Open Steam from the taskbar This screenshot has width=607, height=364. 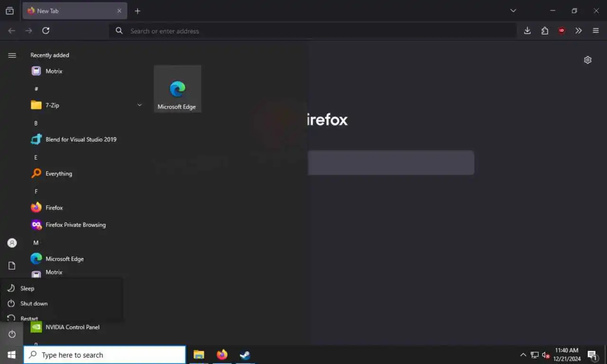click(245, 355)
